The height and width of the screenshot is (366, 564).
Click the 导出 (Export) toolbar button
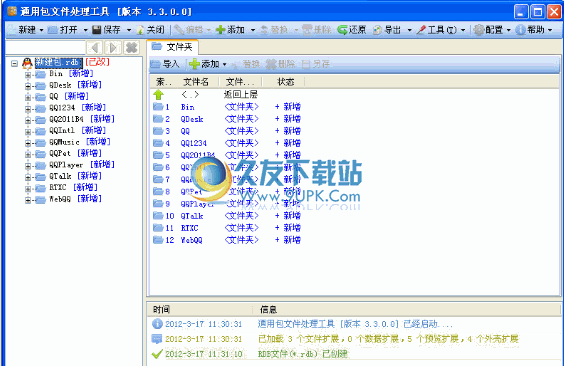click(x=387, y=30)
